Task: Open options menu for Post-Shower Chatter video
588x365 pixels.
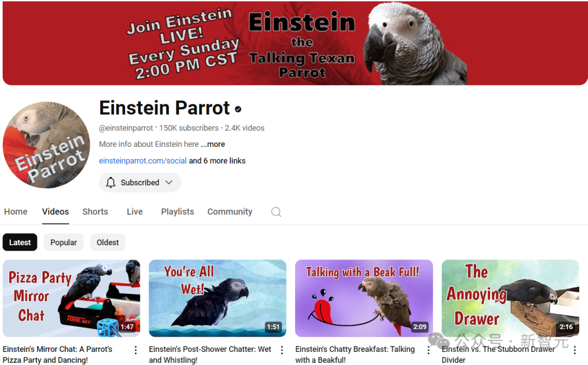Action: point(282,350)
